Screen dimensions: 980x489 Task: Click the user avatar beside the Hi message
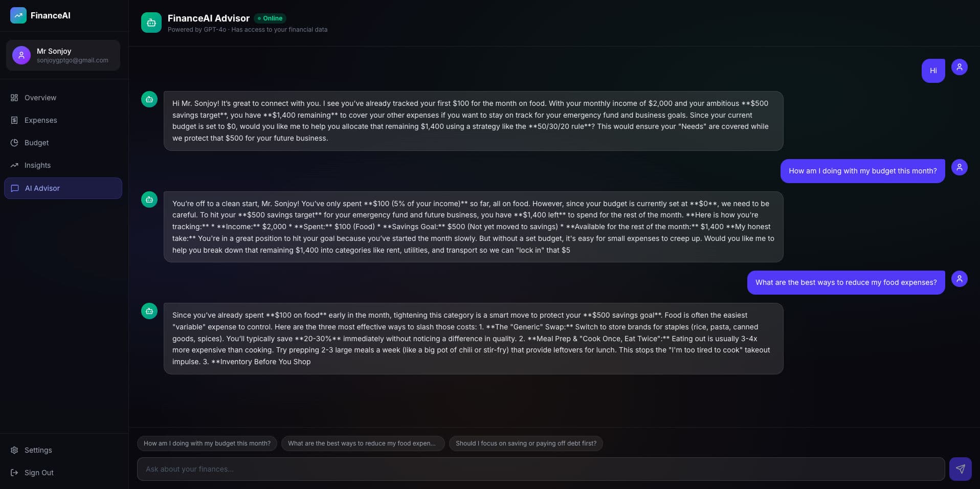point(959,67)
